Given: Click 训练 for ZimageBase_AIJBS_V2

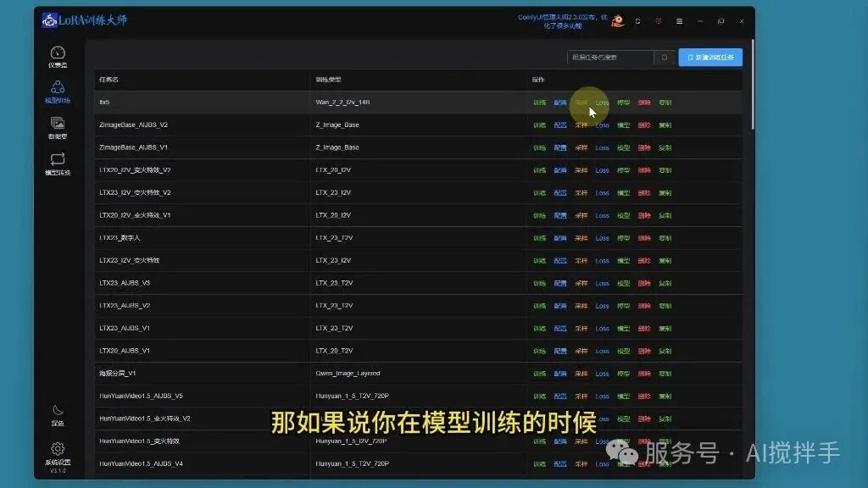Looking at the screenshot, I should point(539,125).
